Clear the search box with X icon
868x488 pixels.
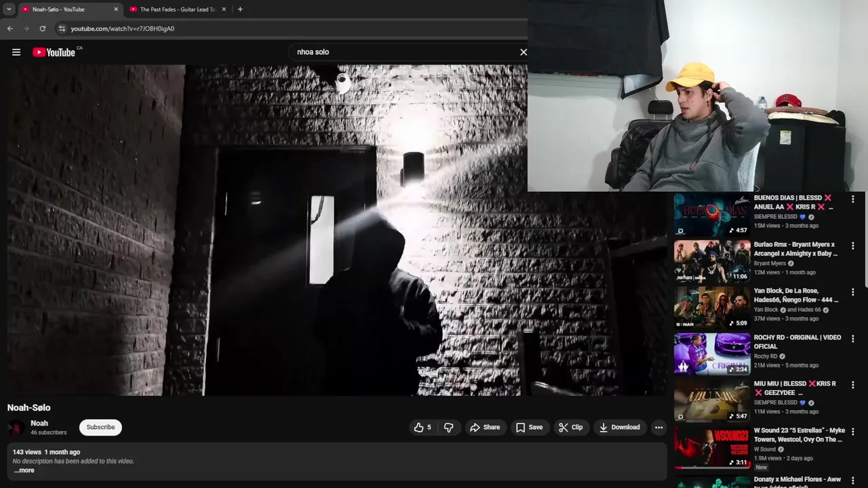click(524, 52)
